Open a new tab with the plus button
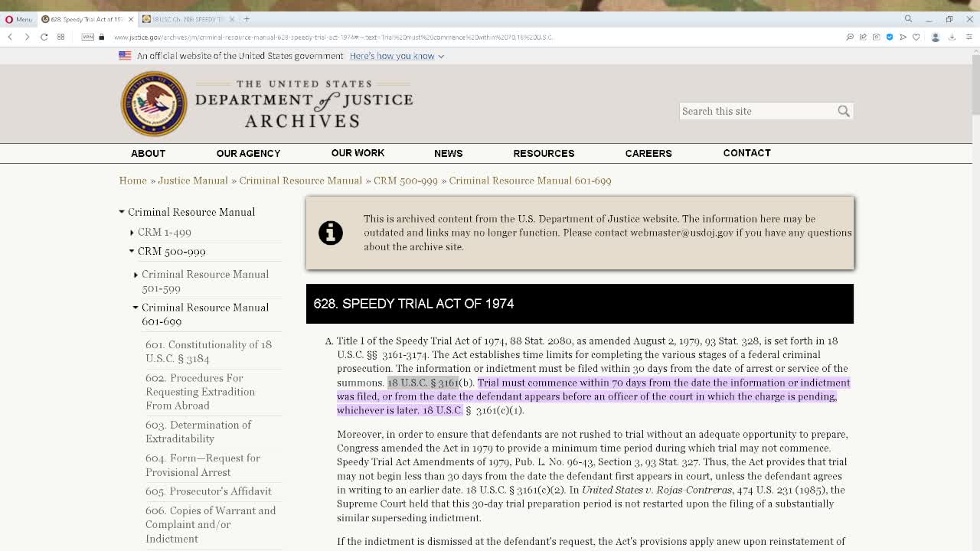The image size is (980, 551). coord(246,19)
